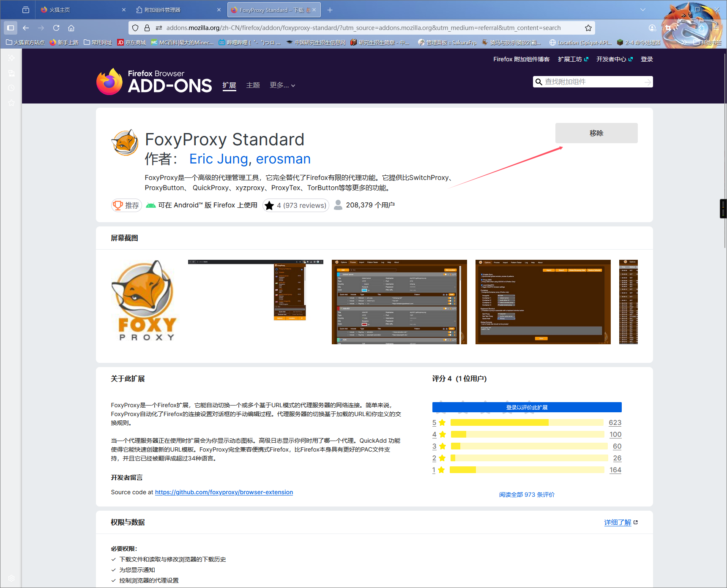727x588 pixels.
Task: Open the FoxyProxy logo screenshot thumbnail
Action: point(144,302)
